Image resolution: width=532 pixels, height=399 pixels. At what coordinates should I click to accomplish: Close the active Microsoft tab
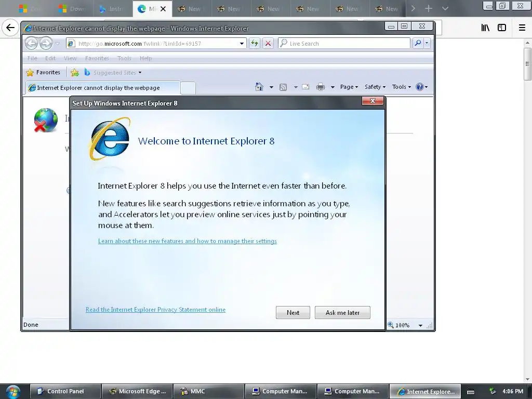[x=163, y=9]
